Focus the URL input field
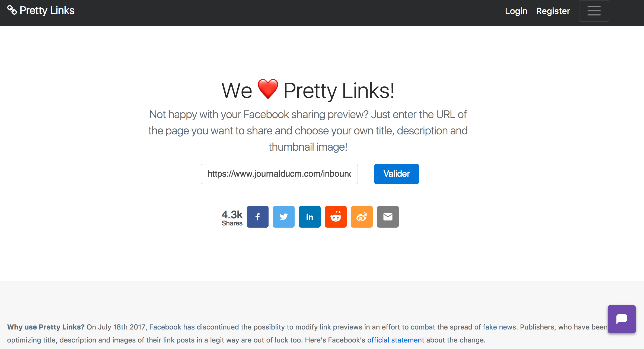Image resolution: width=644 pixels, height=349 pixels. 279,174
